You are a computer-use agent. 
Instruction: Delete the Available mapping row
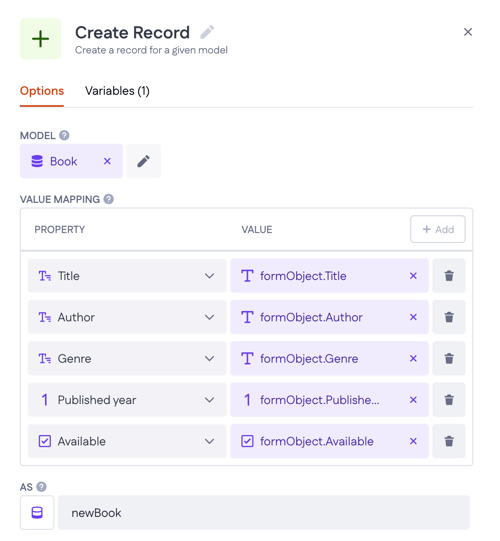(x=449, y=441)
